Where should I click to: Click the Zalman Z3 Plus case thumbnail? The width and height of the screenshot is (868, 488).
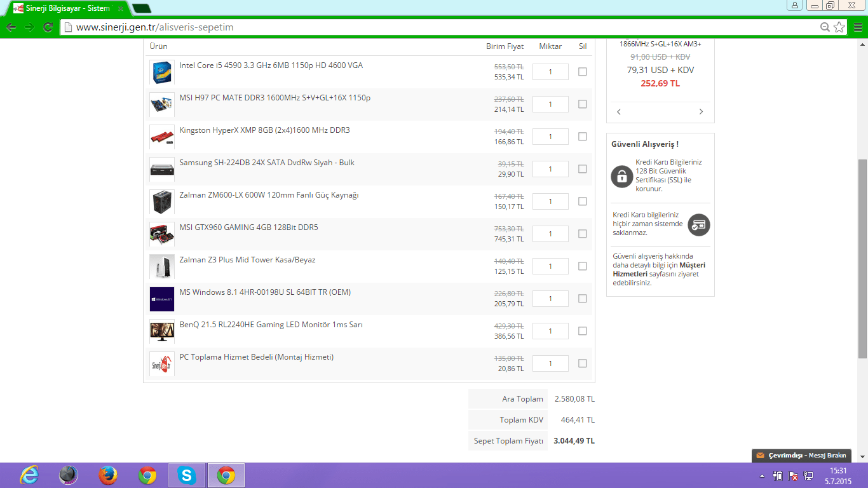click(162, 266)
